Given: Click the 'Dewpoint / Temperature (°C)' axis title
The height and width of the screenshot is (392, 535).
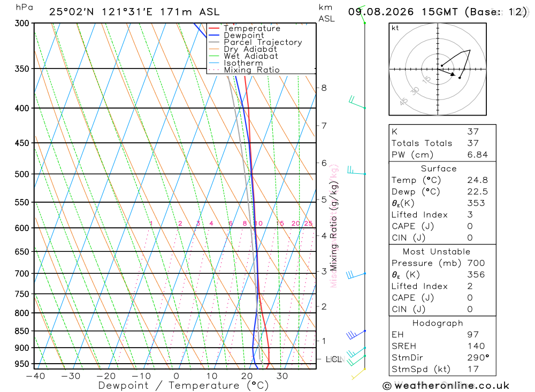Looking at the screenshot, I should tap(183, 386).
